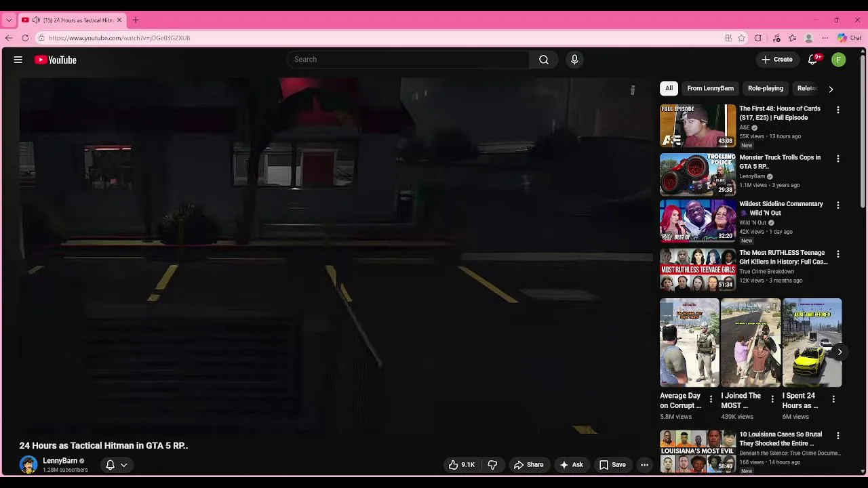Open the browser media control icon
Viewport: 868px width, 488px height.
776,38
